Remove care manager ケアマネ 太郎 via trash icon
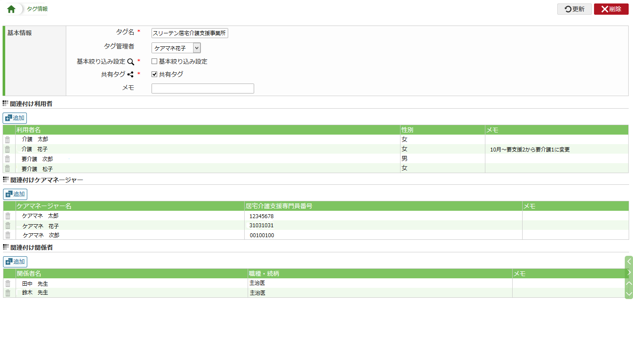The height and width of the screenshot is (364, 633). coord(8,216)
